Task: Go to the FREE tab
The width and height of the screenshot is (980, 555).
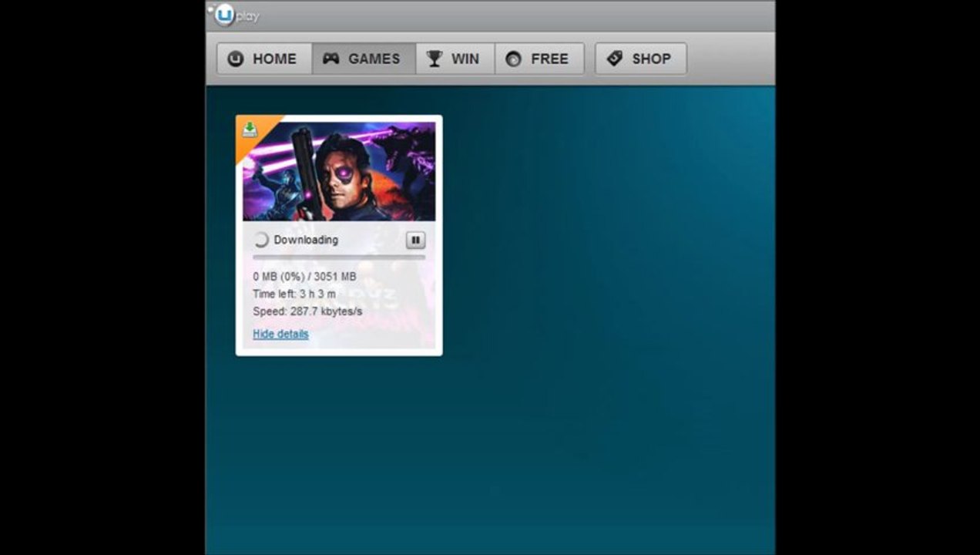Action: [x=539, y=59]
